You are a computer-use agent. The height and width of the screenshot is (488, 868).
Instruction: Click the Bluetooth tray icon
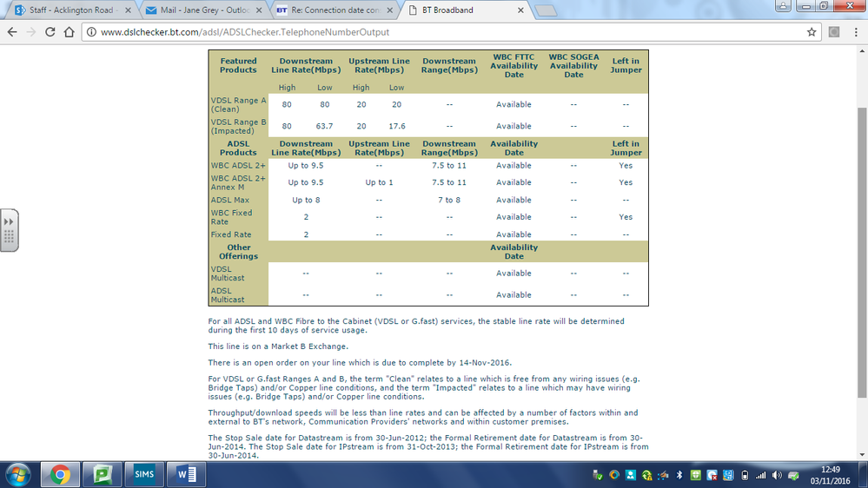(679, 475)
